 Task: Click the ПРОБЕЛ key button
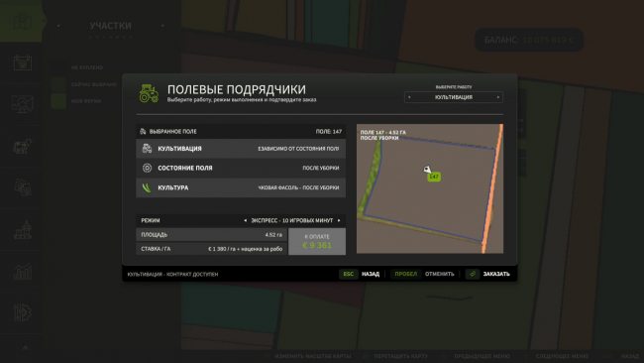click(x=406, y=274)
